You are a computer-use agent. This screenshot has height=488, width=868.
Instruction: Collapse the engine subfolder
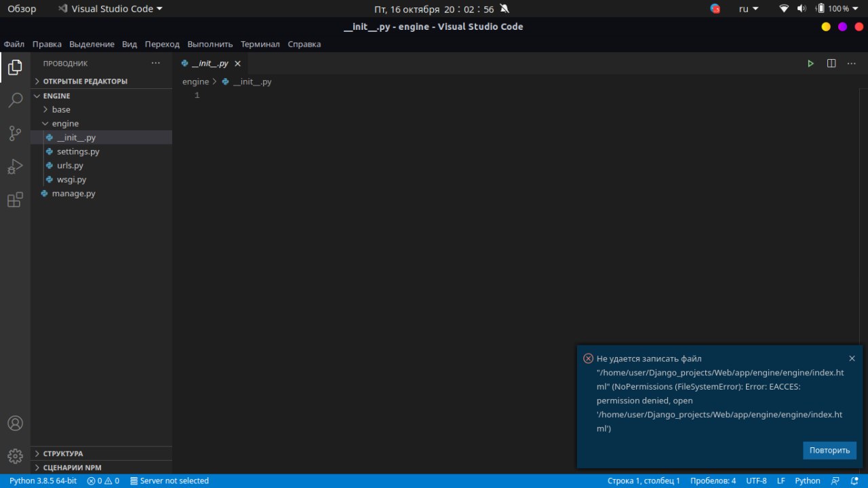(x=102, y=124)
